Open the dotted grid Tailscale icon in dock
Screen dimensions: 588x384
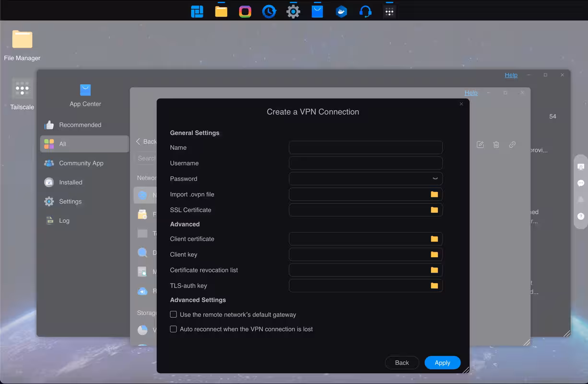(389, 12)
